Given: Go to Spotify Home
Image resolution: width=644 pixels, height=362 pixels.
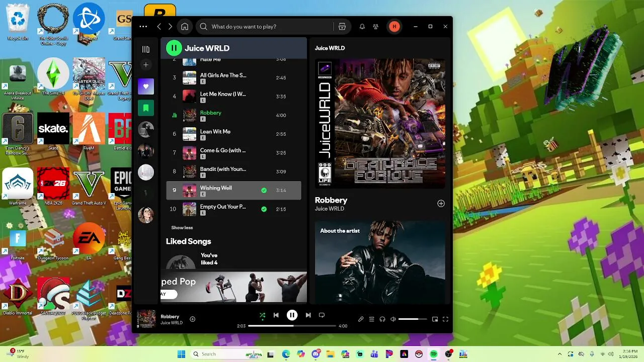Looking at the screenshot, I should [x=185, y=27].
